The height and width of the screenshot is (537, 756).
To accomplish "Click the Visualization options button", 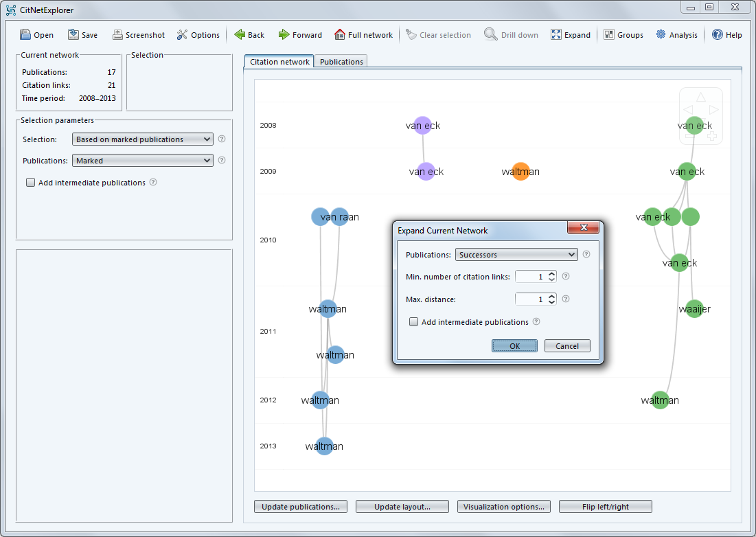I will coord(504,507).
